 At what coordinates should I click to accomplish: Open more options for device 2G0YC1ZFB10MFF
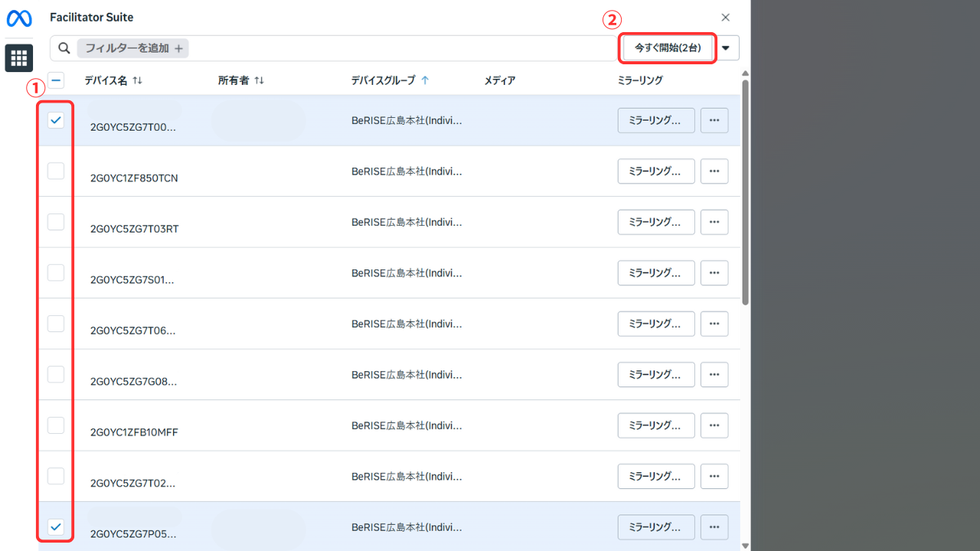(714, 425)
